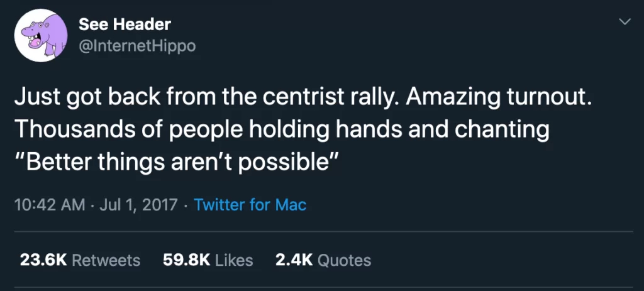Click the word "Likes" in stats
644x291 pixels.
[234, 260]
